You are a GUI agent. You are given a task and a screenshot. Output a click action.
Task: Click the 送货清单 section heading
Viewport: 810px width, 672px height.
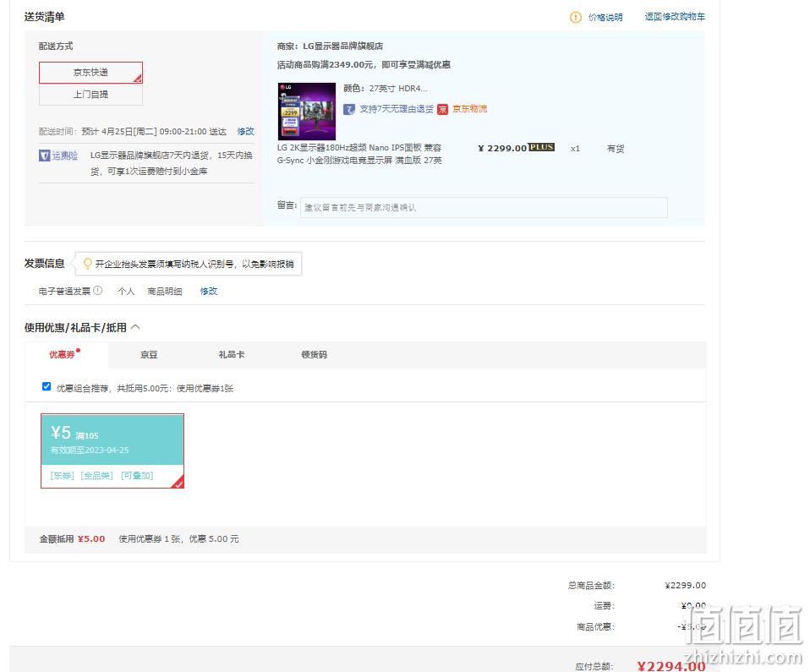click(45, 17)
